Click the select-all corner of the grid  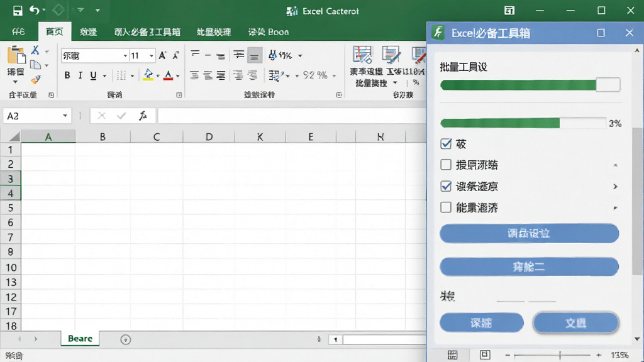point(11,136)
